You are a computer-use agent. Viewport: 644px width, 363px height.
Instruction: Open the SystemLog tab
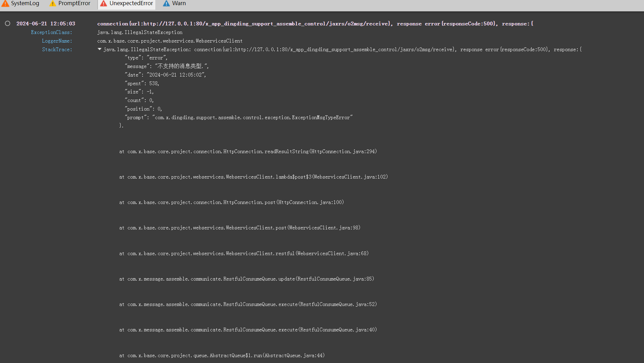[x=21, y=3]
